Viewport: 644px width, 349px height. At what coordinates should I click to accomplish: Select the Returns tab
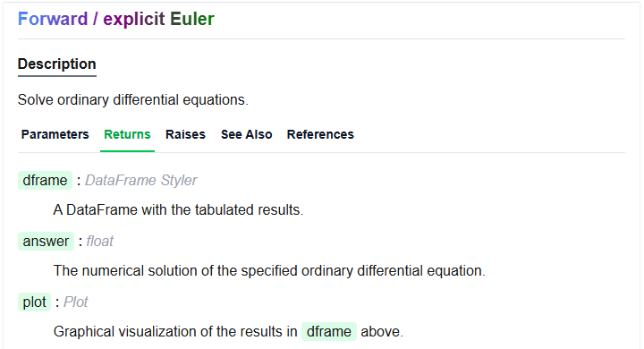[127, 134]
